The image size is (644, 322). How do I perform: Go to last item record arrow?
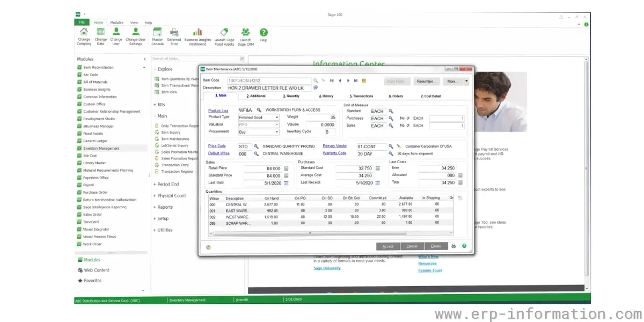coord(356,80)
